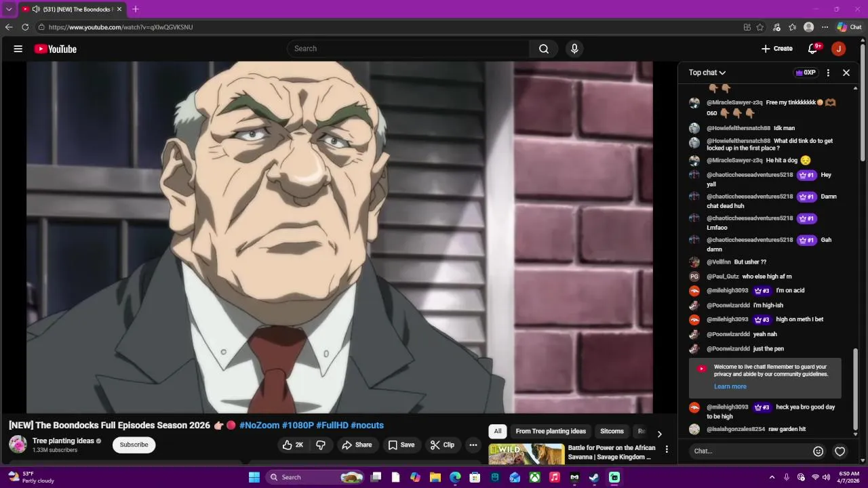This screenshot has width=868, height=488.
Task: Click the 0XP channel points badge
Action: tap(806, 73)
